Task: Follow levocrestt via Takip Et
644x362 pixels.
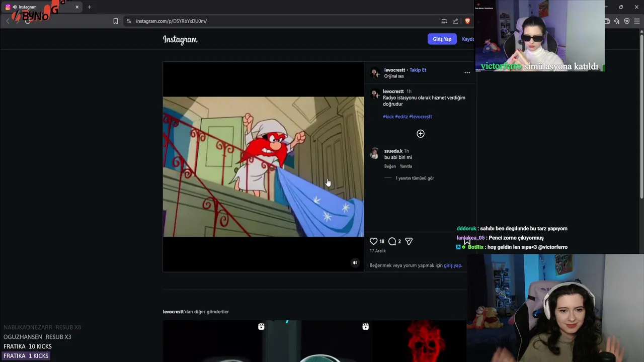Action: (x=418, y=70)
